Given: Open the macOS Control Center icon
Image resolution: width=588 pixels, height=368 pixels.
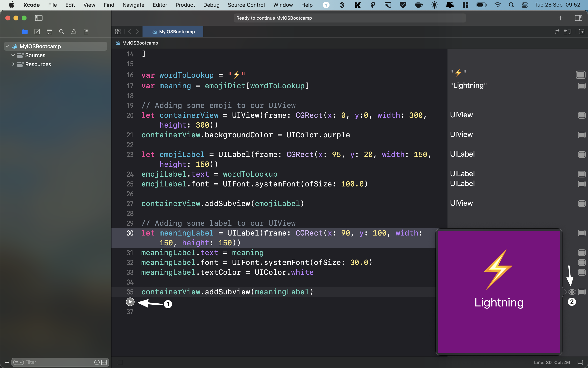Looking at the screenshot, I should point(525,5).
